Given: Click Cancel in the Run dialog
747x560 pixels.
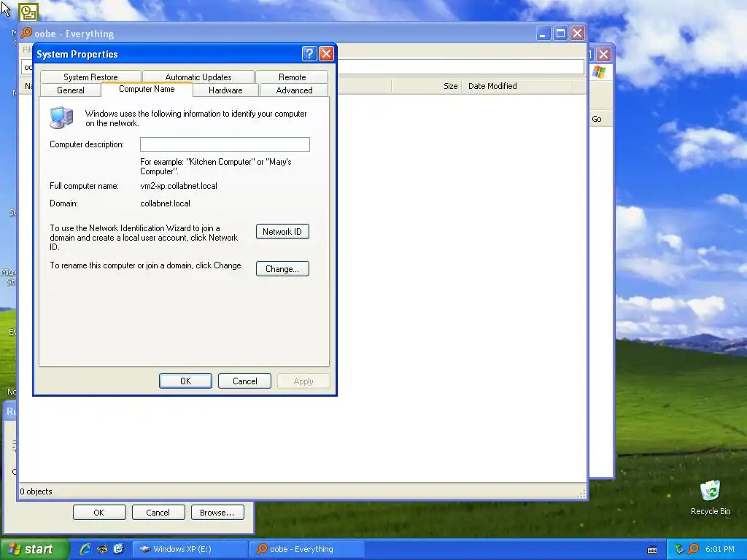Looking at the screenshot, I should [x=158, y=513].
